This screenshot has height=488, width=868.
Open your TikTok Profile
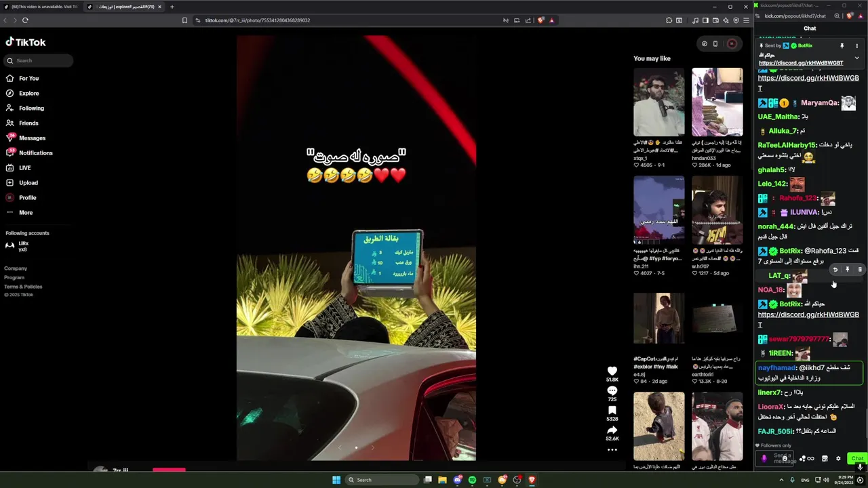click(x=22, y=198)
